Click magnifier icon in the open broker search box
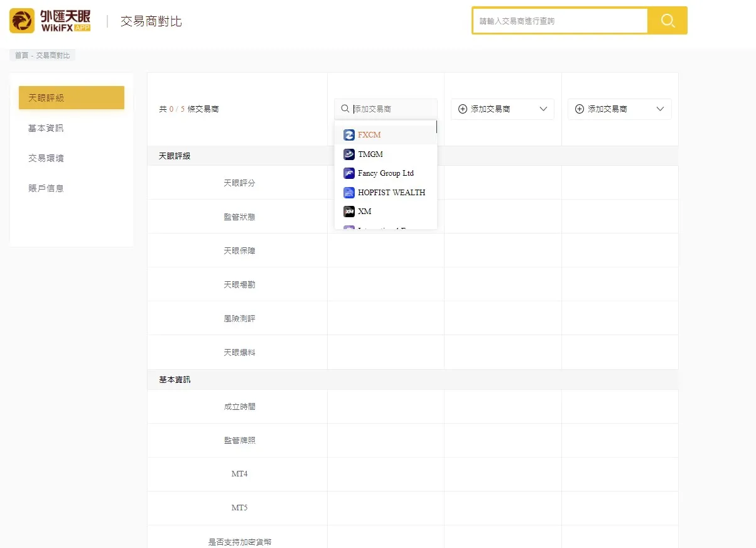756x548 pixels. pos(345,109)
